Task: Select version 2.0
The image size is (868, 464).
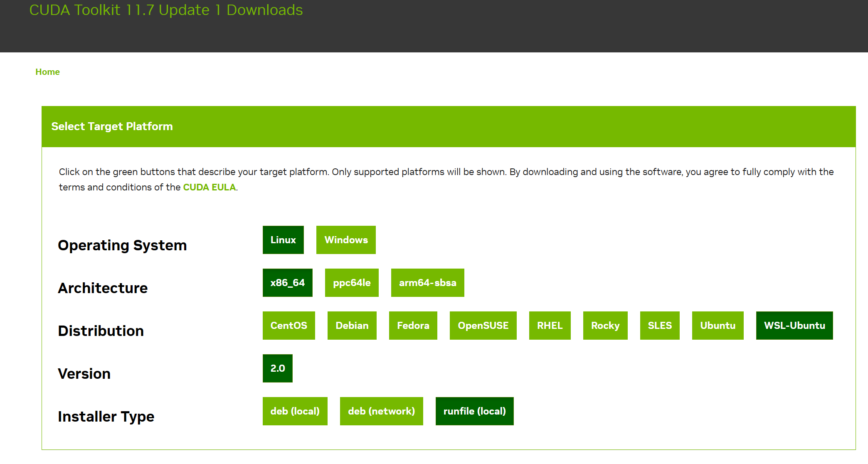Action: pos(278,368)
